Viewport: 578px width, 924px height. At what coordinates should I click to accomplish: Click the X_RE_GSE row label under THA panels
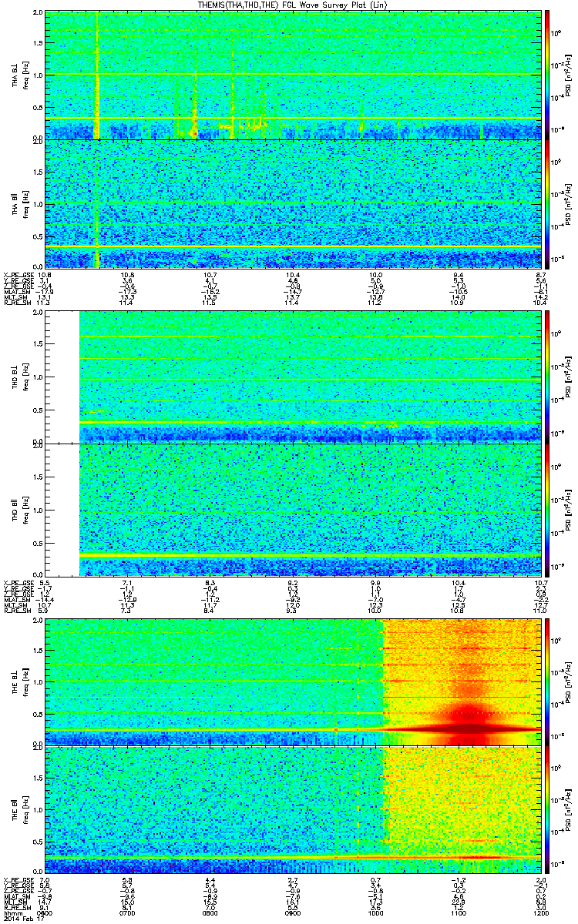click(x=17, y=275)
